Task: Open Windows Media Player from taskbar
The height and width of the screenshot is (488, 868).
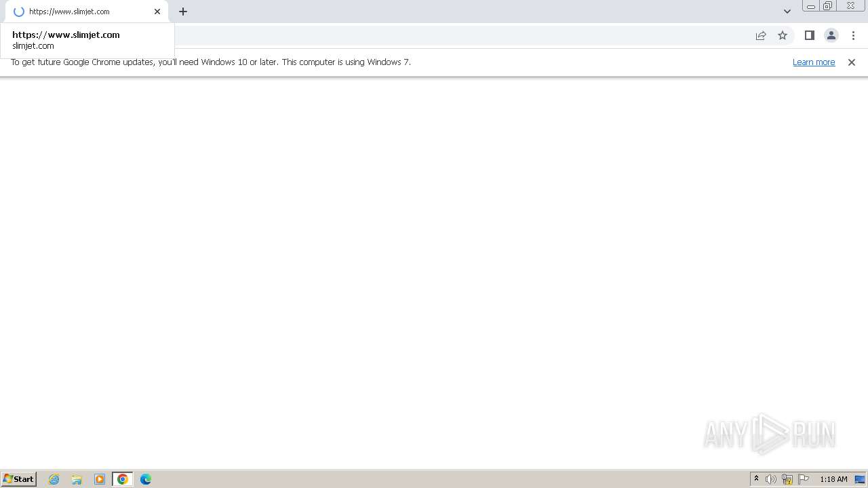Action: click(100, 479)
